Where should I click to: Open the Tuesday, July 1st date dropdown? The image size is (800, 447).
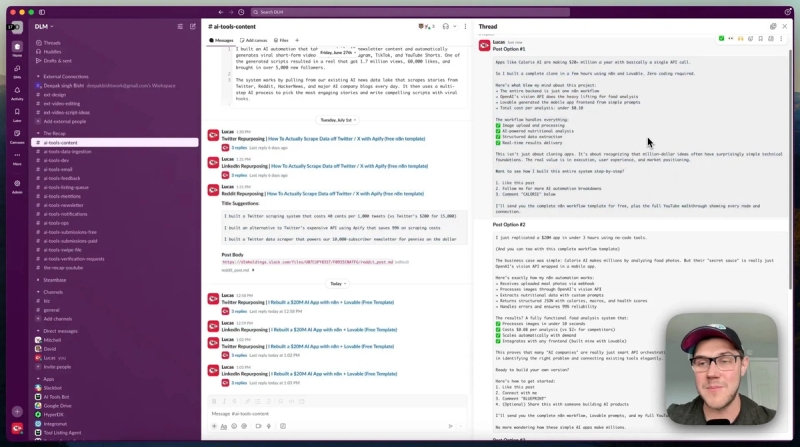[x=338, y=120]
